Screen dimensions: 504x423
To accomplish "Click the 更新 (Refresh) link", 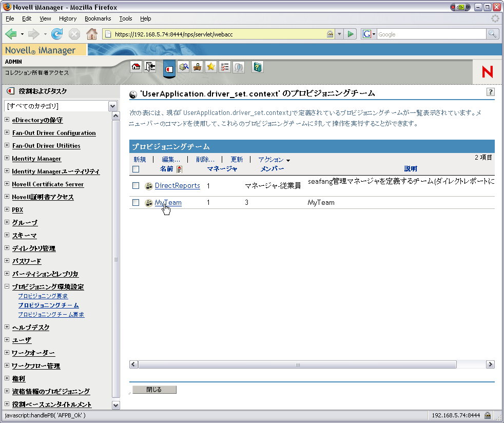I will [237, 160].
